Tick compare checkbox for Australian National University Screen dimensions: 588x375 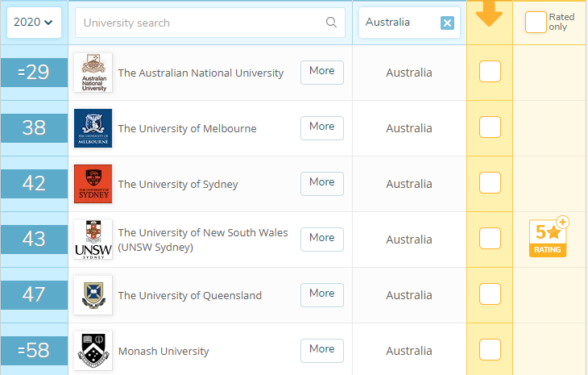click(x=490, y=71)
